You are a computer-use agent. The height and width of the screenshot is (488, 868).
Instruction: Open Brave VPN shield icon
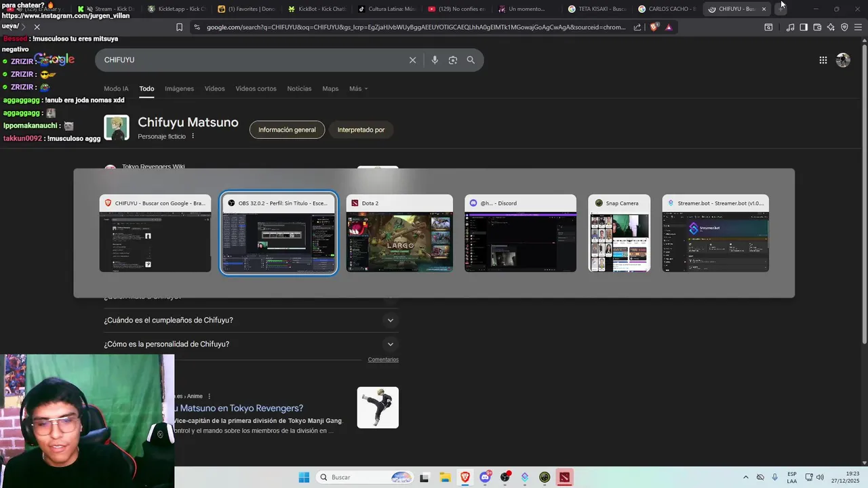[x=844, y=27]
